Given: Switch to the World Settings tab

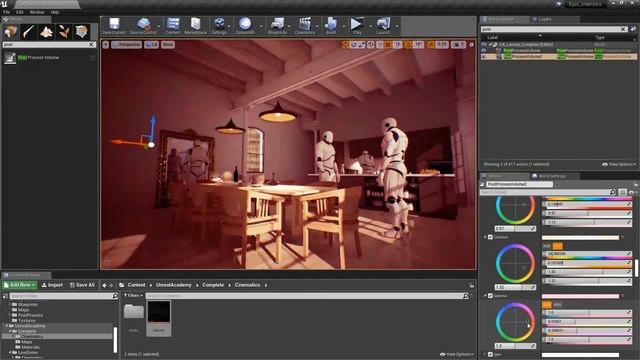Looking at the screenshot, I should [552, 176].
